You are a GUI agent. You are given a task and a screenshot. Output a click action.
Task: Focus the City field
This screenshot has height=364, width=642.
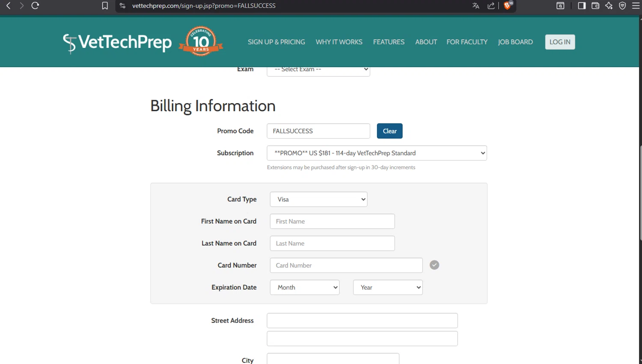point(333,359)
